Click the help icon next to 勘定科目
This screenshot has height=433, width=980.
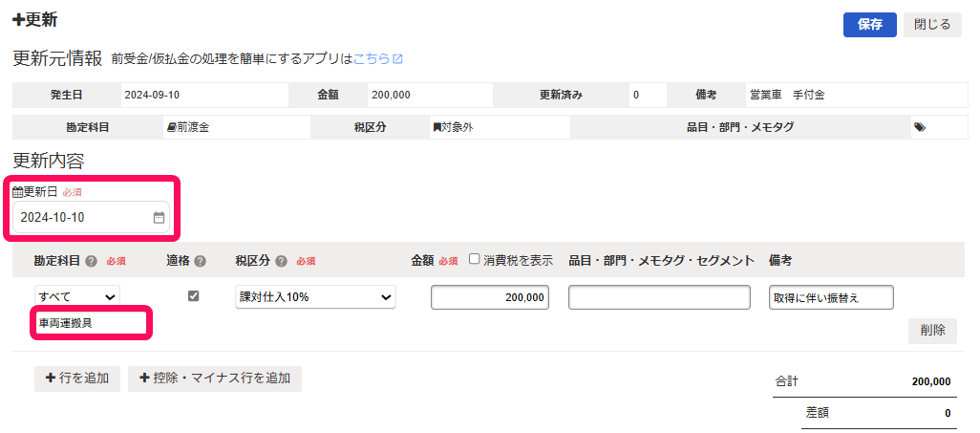point(92,261)
